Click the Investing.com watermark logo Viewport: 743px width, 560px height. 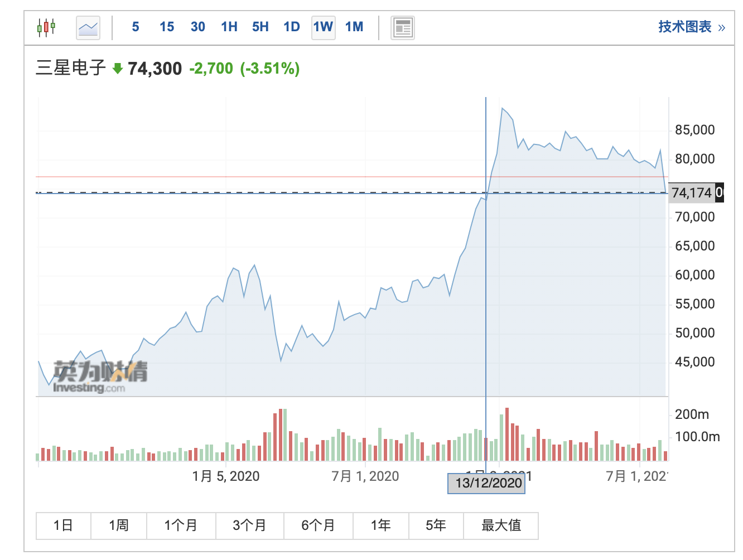click(100, 377)
